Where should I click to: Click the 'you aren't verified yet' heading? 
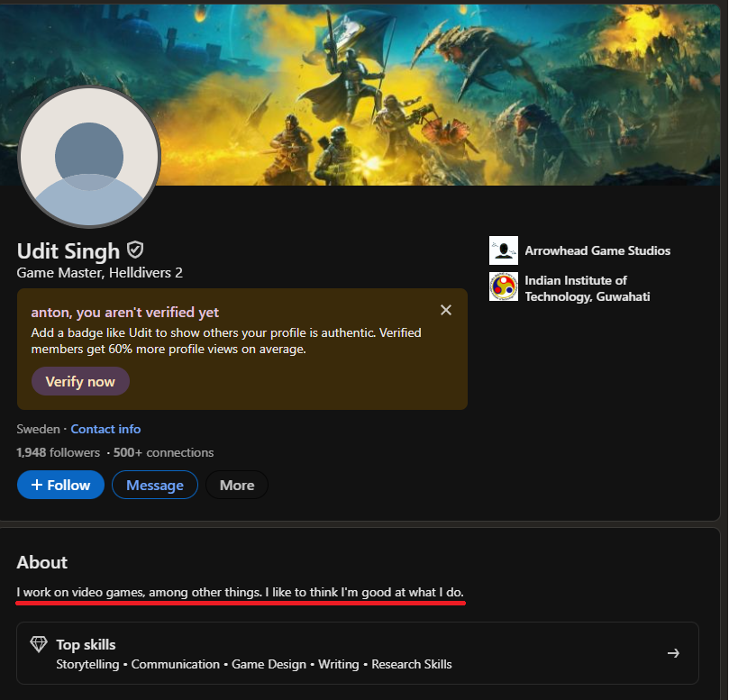pyautogui.click(x=124, y=312)
